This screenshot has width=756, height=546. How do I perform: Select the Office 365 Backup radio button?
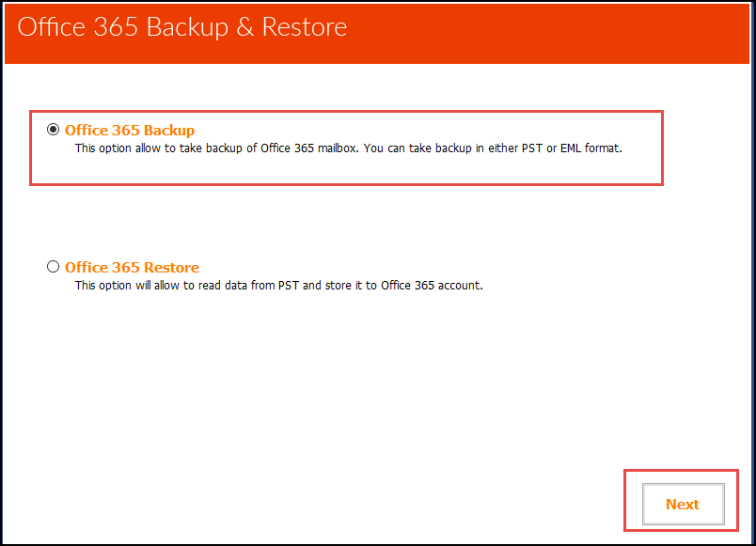[53, 130]
